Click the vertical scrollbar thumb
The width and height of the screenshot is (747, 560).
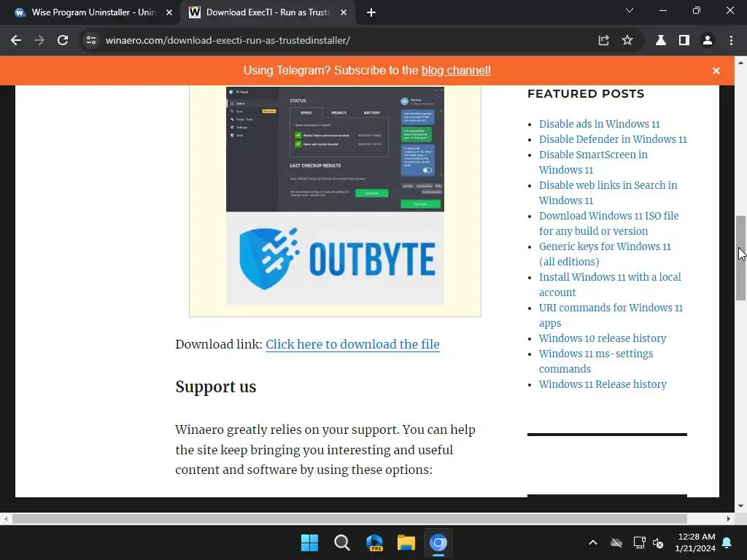[x=740, y=258]
